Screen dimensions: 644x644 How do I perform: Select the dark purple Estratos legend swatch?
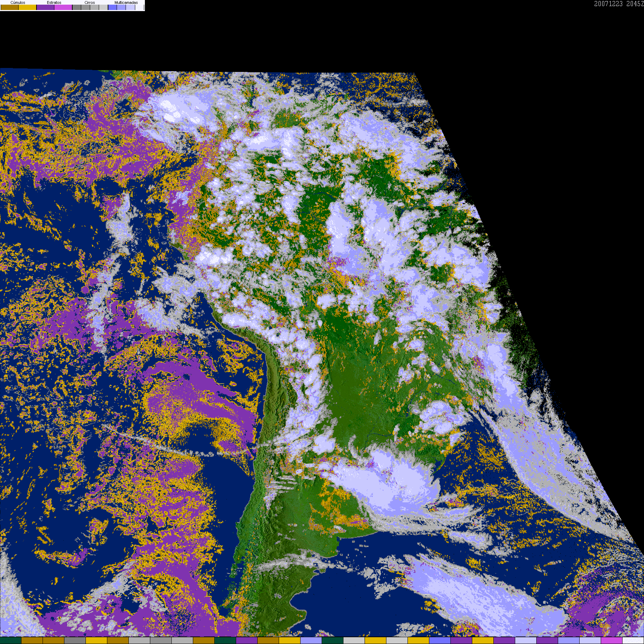(45, 7)
